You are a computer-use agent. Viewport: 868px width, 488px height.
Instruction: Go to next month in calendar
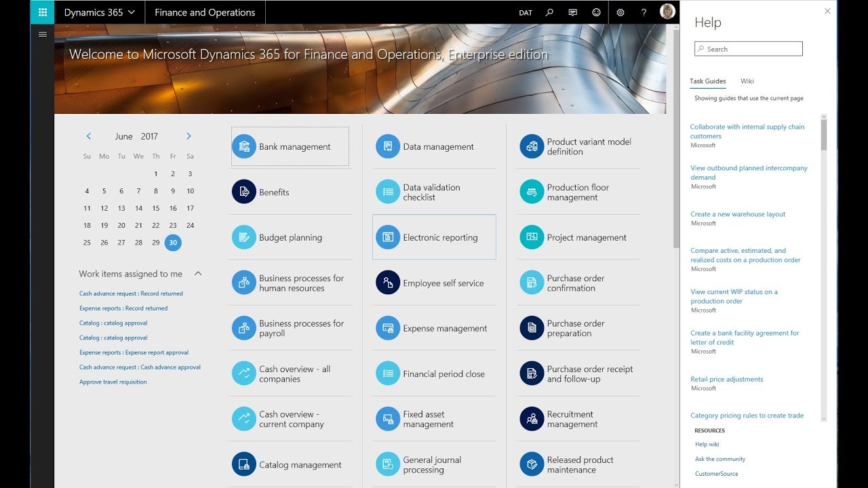coord(189,136)
